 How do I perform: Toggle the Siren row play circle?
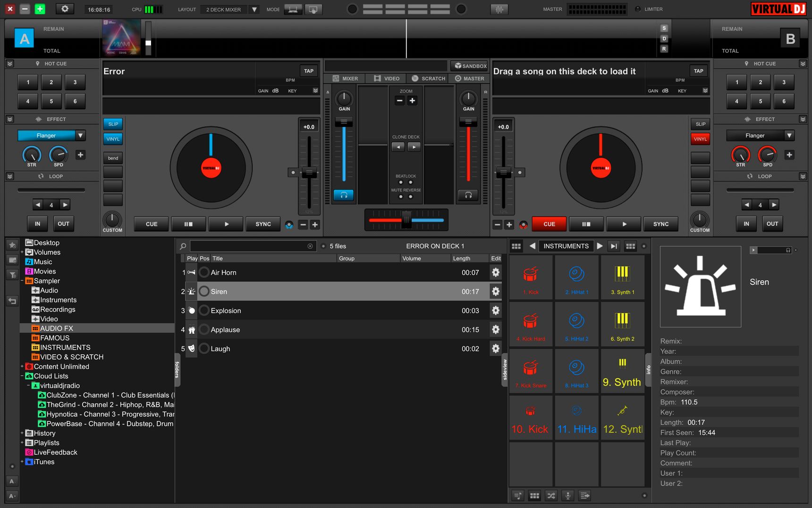click(x=204, y=292)
